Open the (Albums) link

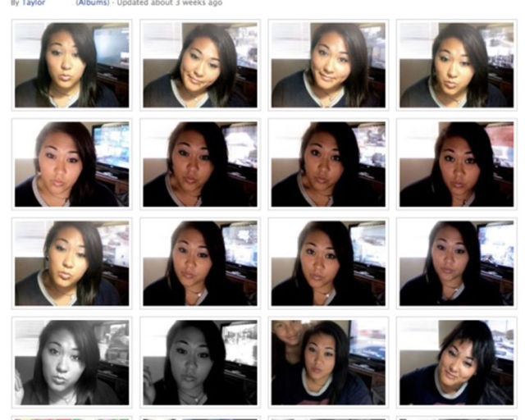93,3
